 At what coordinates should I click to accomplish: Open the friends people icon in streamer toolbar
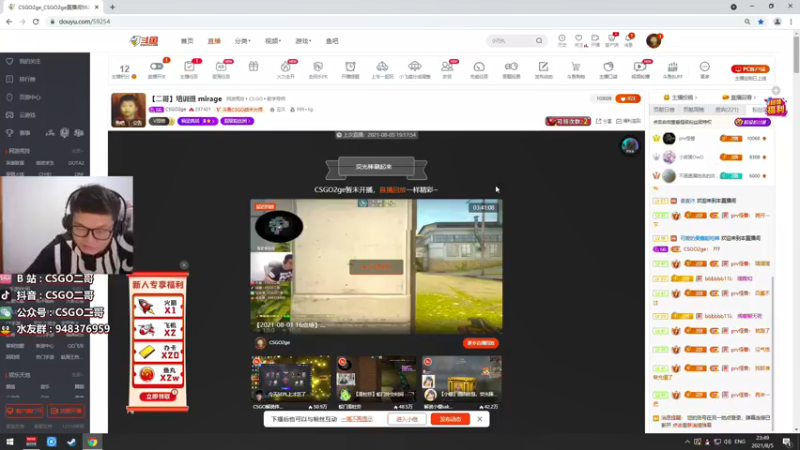click(447, 67)
